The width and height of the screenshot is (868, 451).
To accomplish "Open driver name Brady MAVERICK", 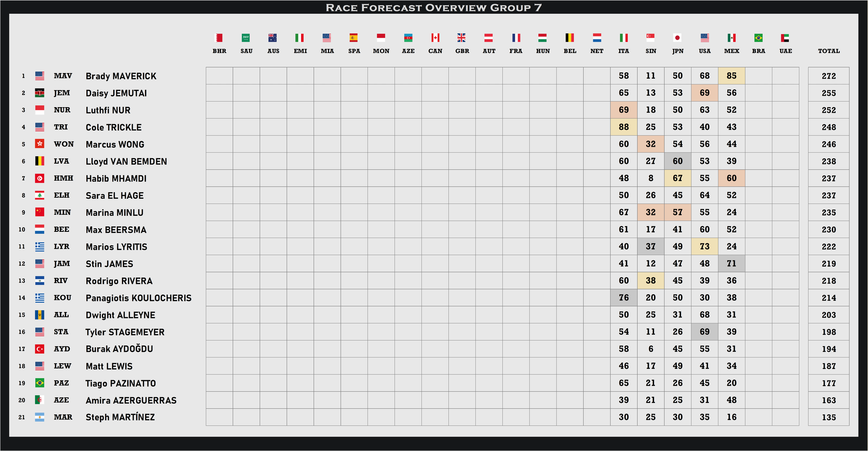I will 121,76.
